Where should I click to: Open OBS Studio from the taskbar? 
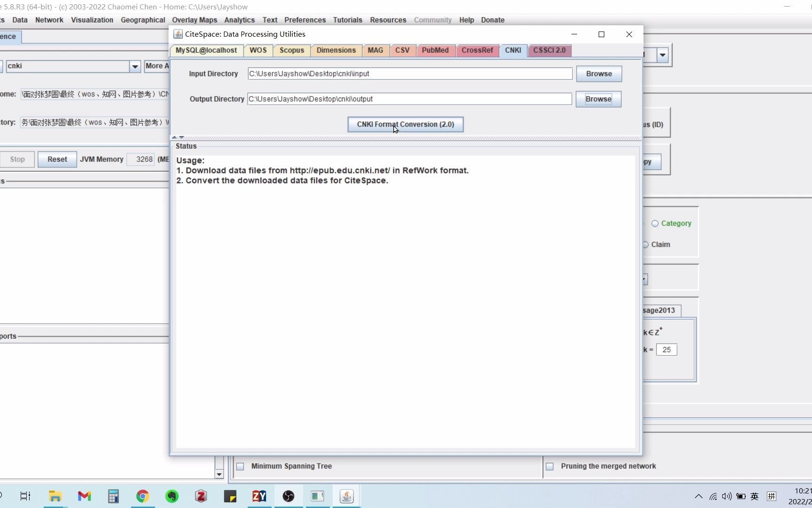(289, 496)
